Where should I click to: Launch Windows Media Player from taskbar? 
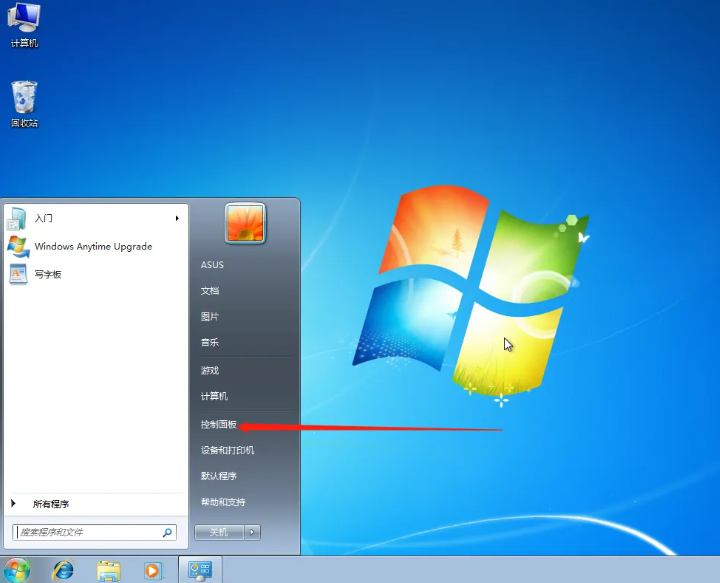pyautogui.click(x=152, y=570)
